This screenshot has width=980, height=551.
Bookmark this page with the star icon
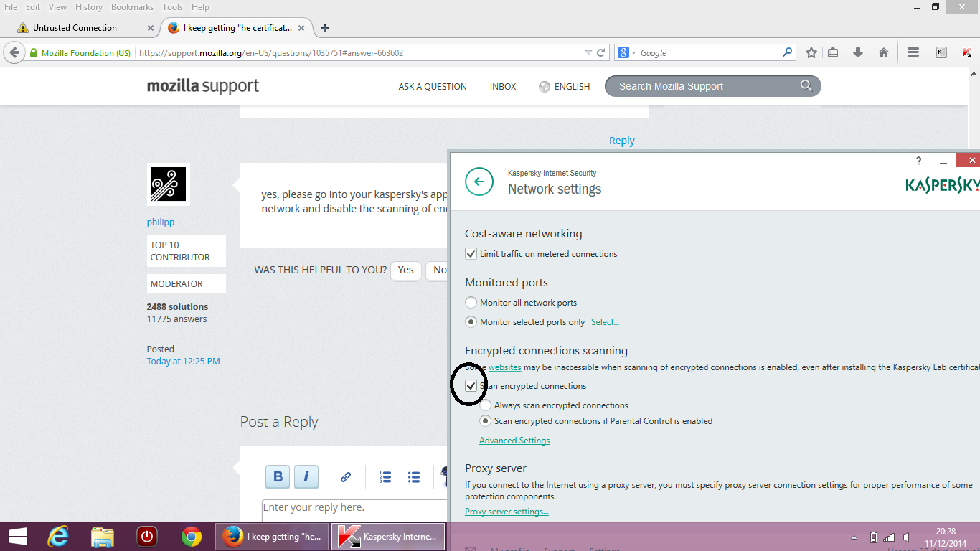(811, 52)
